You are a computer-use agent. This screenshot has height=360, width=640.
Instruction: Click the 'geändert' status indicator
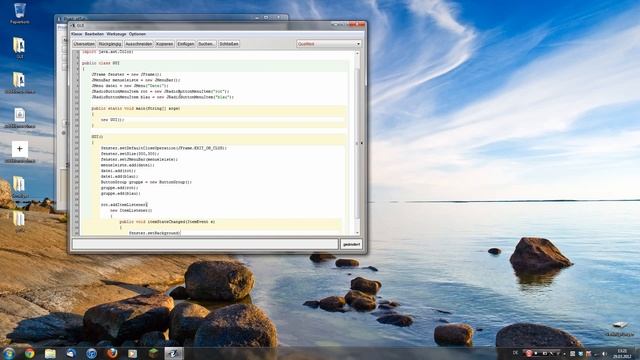(x=351, y=244)
